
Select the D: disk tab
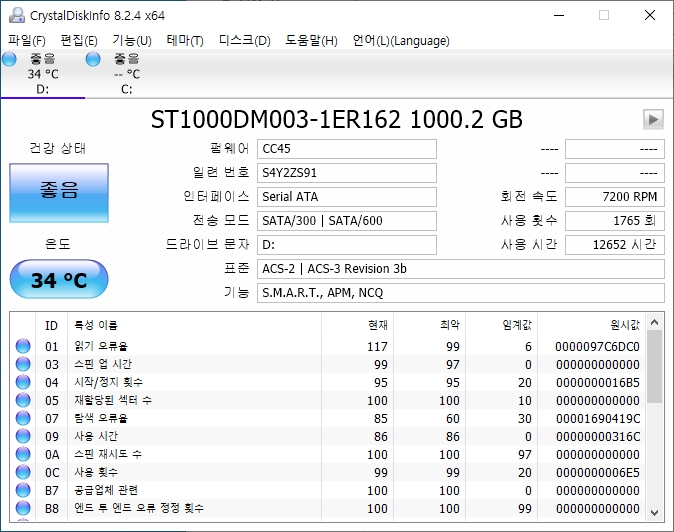[43, 74]
